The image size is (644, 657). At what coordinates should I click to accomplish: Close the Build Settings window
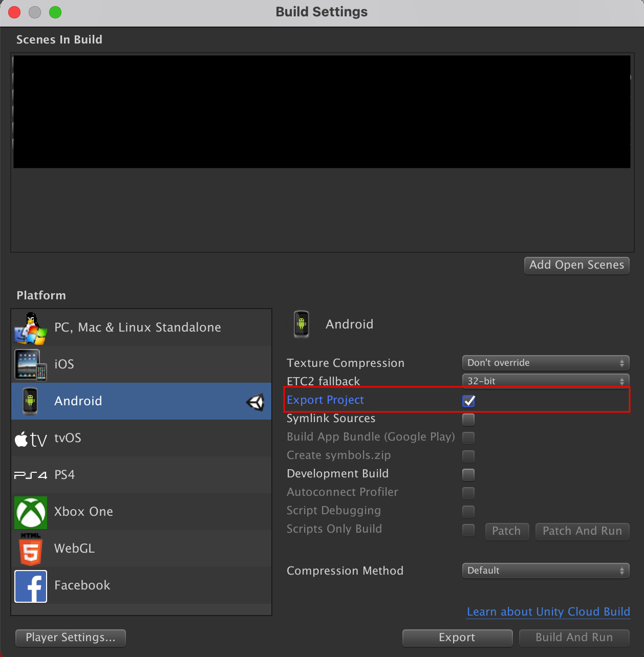point(14,12)
